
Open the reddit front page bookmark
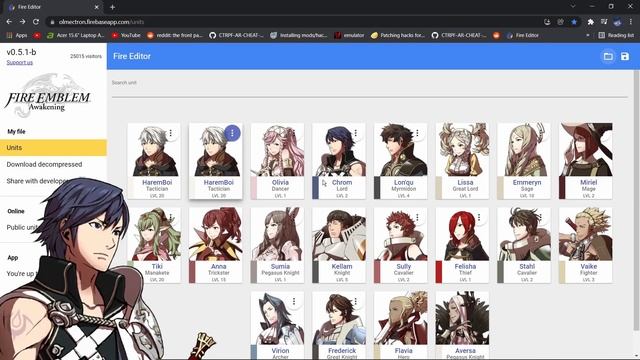click(x=175, y=36)
